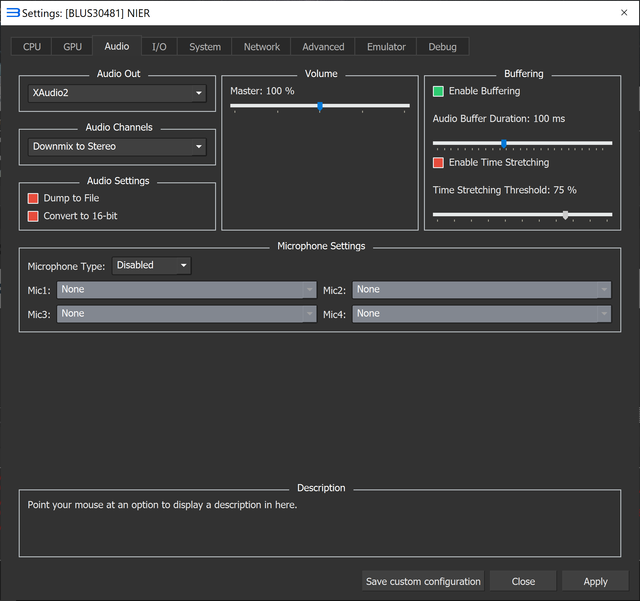Click the Audio Buffer Duration slider handle
Viewport: 640px width, 601px height.
[x=504, y=144]
